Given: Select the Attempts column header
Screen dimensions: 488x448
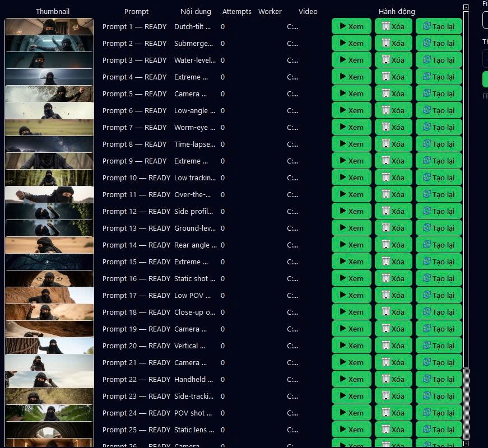Looking at the screenshot, I should tap(237, 11).
